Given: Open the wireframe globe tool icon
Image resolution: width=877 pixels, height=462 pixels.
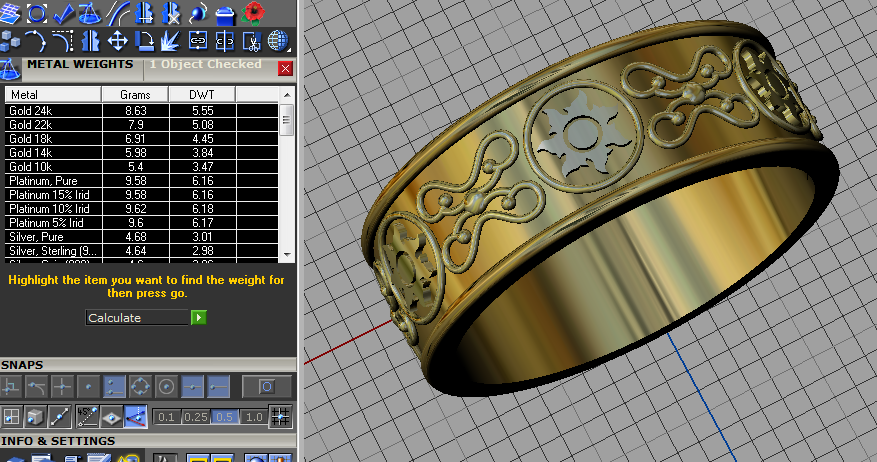Looking at the screenshot, I should coord(278,41).
